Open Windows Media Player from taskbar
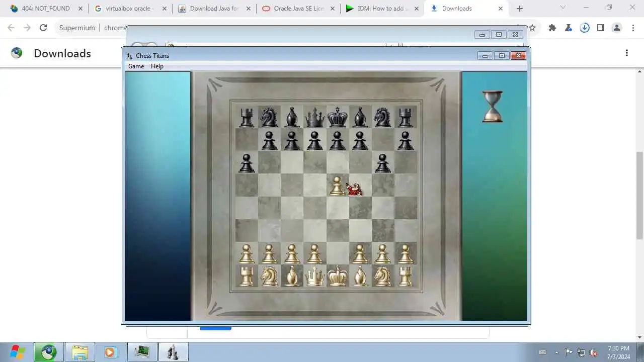 (x=110, y=352)
